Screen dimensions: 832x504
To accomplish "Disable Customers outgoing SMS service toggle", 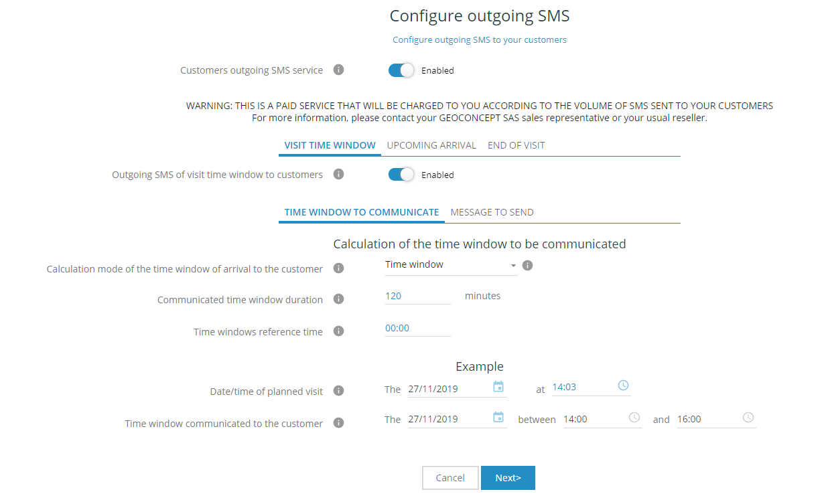I will coord(401,70).
